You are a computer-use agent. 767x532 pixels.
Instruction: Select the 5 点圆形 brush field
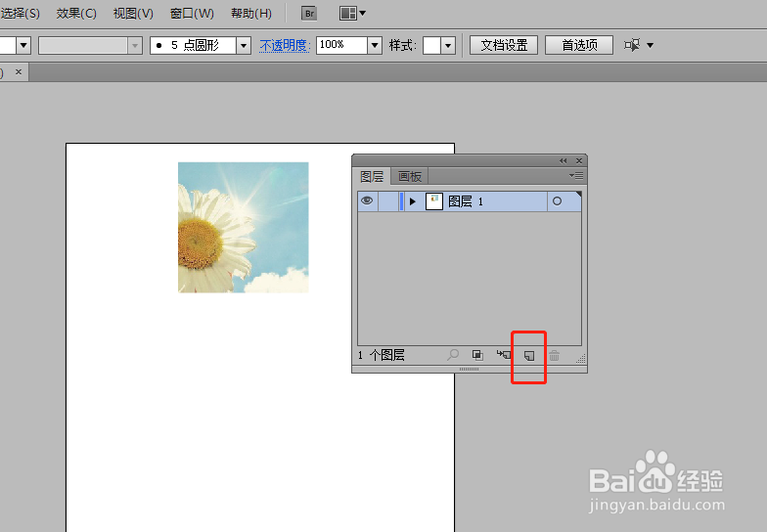point(194,45)
